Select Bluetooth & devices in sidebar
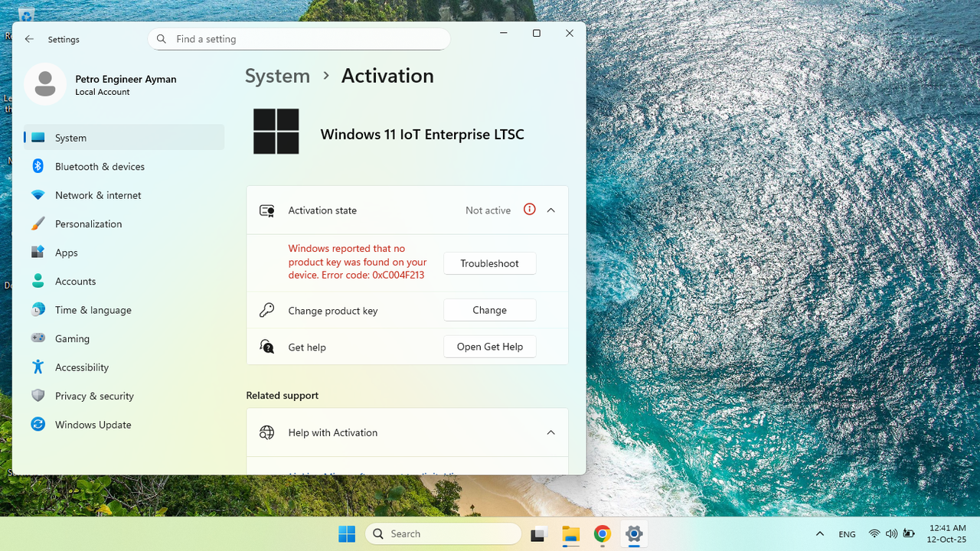Viewport: 980px width, 551px height. click(x=124, y=166)
